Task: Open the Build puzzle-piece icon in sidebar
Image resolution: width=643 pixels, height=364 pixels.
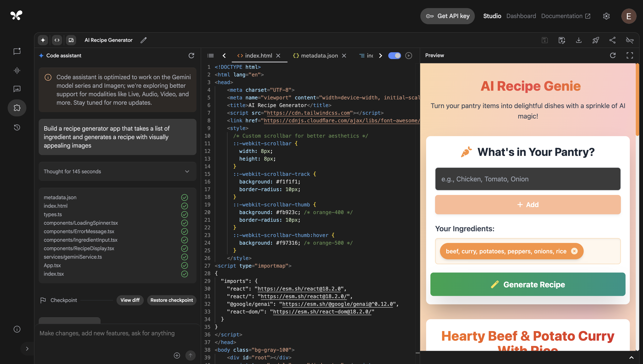Action: point(17,108)
